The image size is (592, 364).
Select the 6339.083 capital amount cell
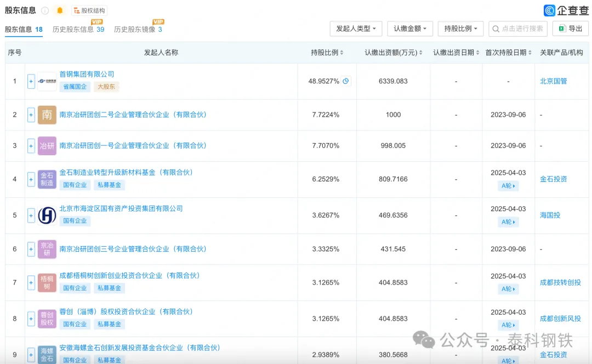(x=393, y=81)
